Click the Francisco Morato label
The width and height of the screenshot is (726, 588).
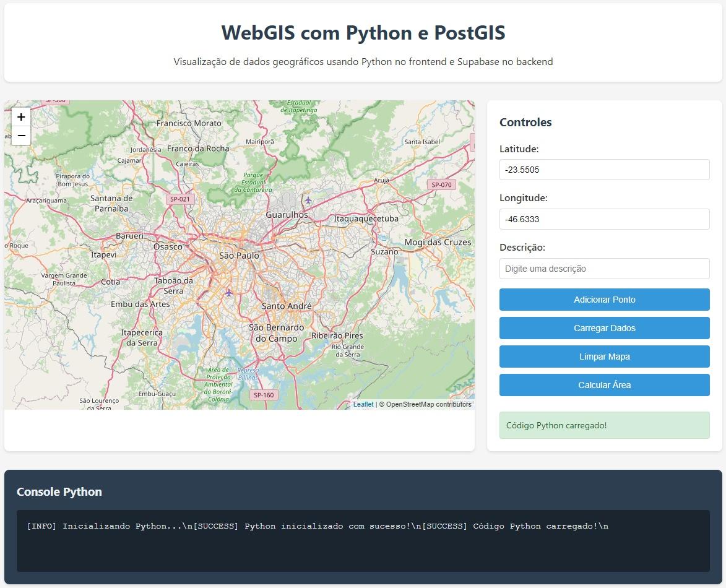tap(189, 123)
